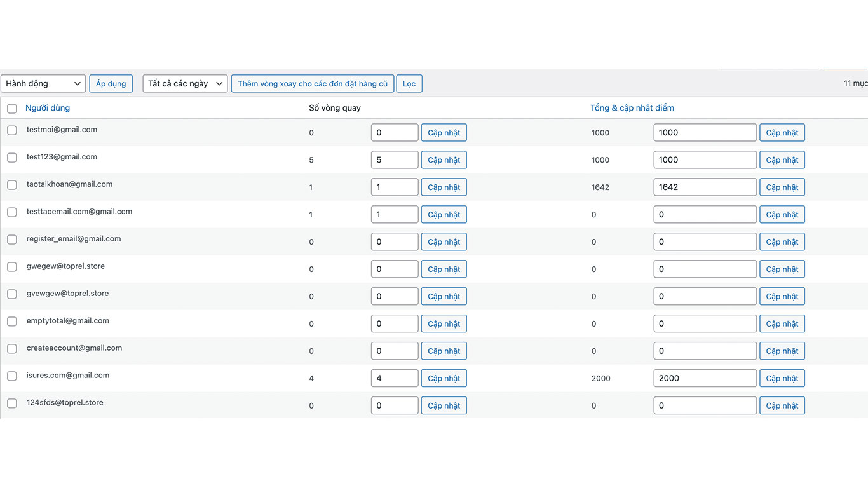Screen dimensions: 868x488
Task: Sort the table by "Người dùng"
Action: (48, 107)
